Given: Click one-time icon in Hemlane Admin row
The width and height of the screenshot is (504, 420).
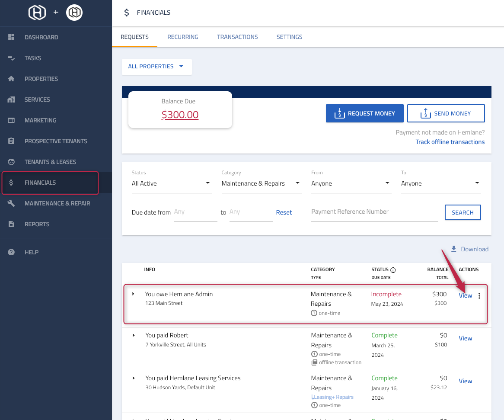Looking at the screenshot, I should point(314,313).
